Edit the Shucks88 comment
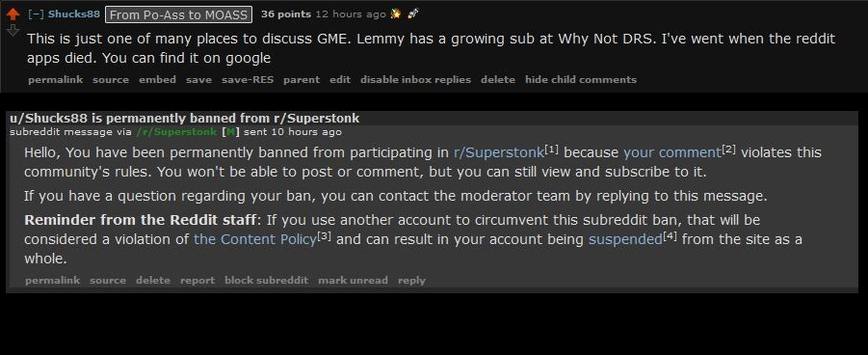The image size is (868, 355). pyautogui.click(x=340, y=80)
